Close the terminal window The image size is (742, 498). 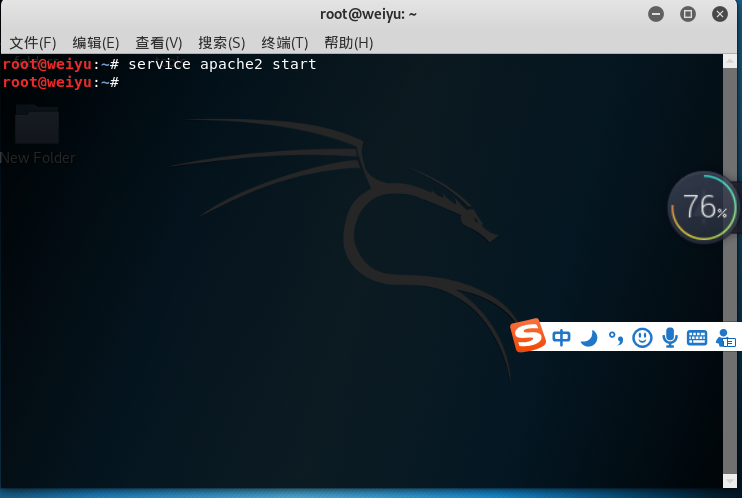click(720, 14)
